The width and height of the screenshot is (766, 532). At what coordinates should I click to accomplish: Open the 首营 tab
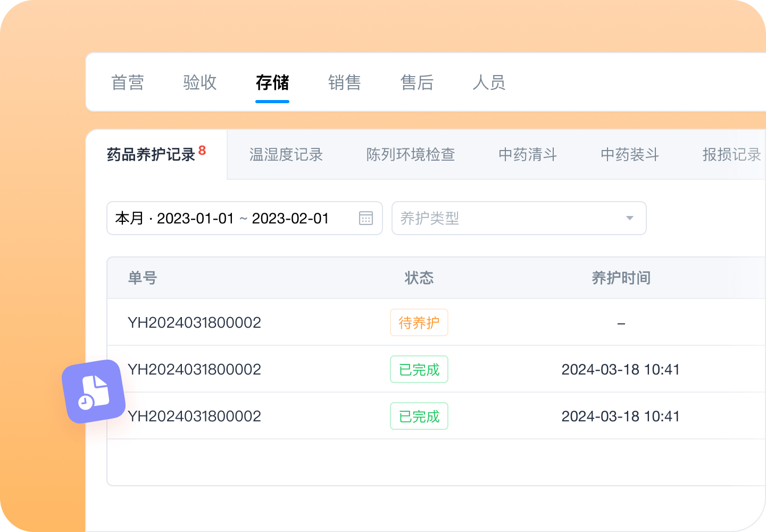point(127,83)
